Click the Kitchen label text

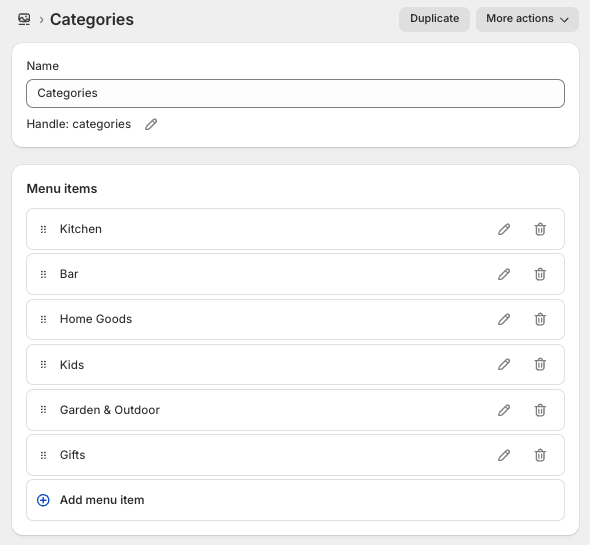click(81, 229)
